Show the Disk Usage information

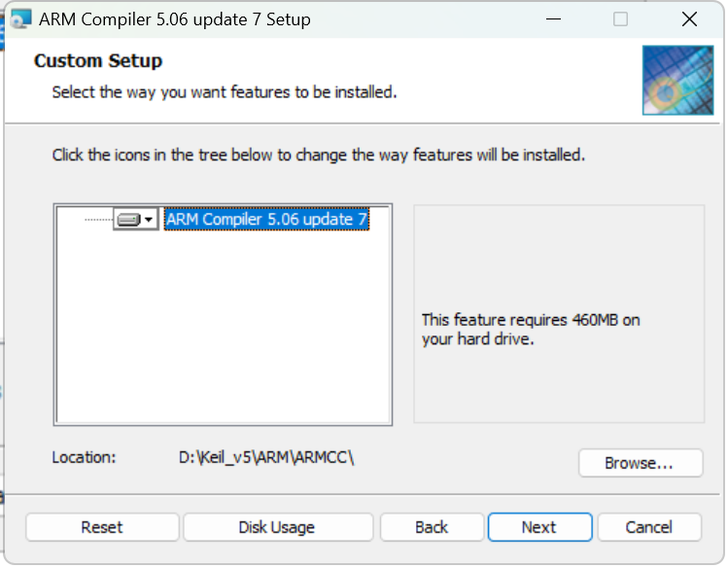(x=278, y=527)
